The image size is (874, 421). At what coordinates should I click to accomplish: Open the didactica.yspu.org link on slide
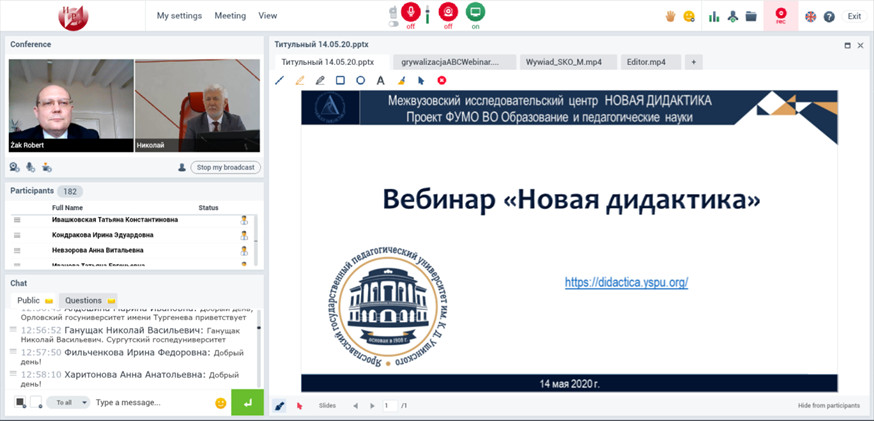point(627,282)
